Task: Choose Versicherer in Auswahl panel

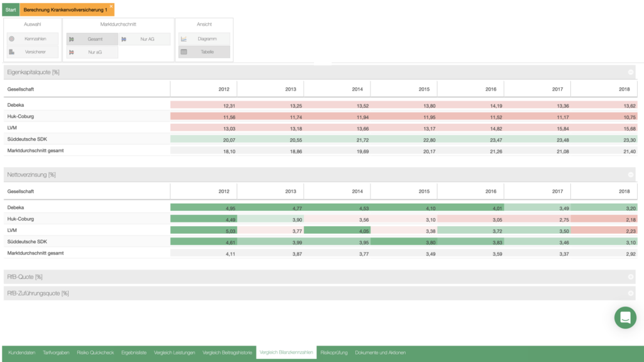Action: tap(35, 52)
